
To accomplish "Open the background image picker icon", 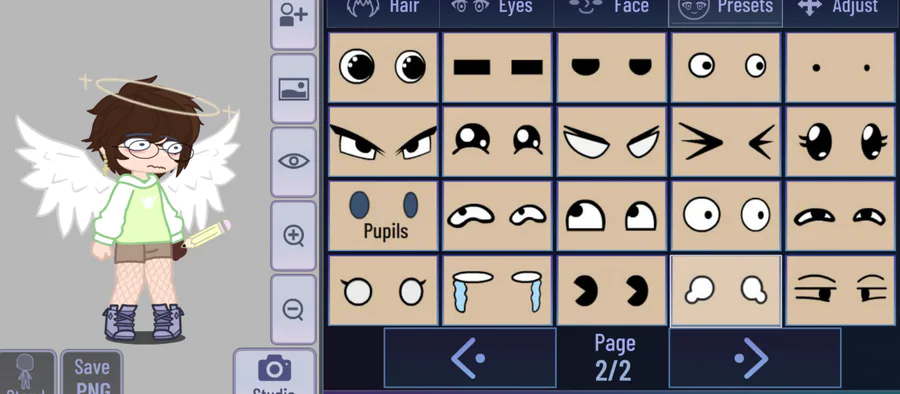I will tap(293, 89).
